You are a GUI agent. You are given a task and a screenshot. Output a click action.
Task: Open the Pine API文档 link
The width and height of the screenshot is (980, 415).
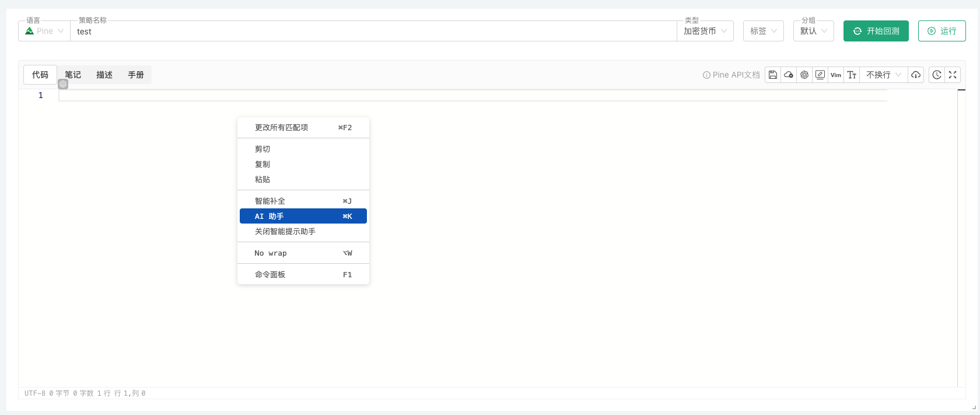[731, 75]
